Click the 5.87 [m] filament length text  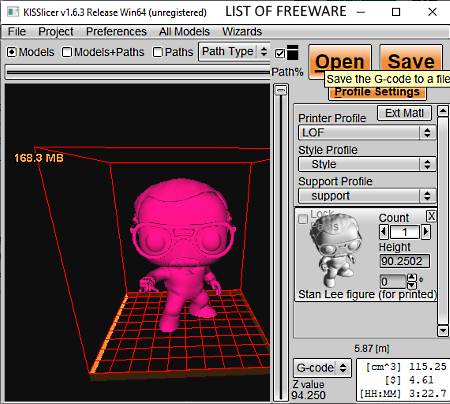pos(371,349)
